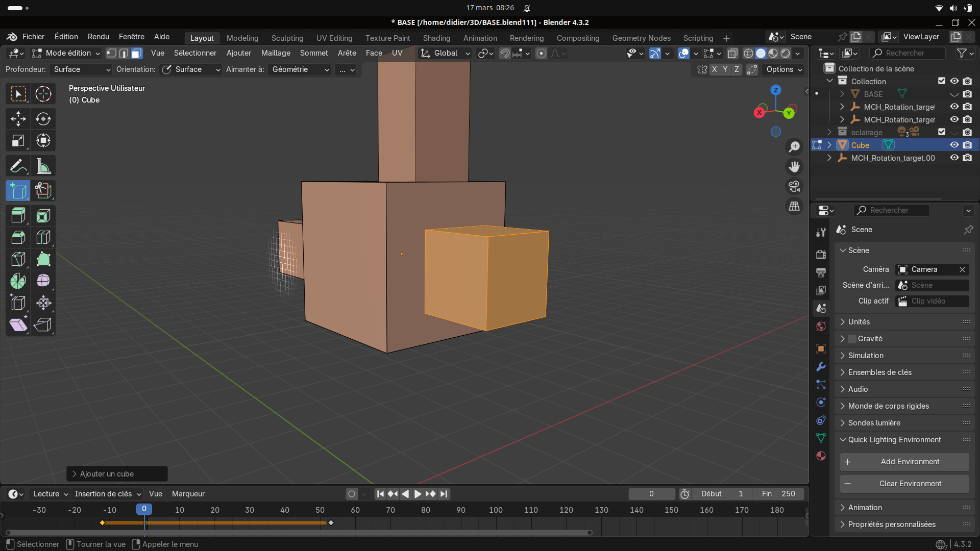
Task: Enable the Gravité checkbox
Action: (852, 339)
